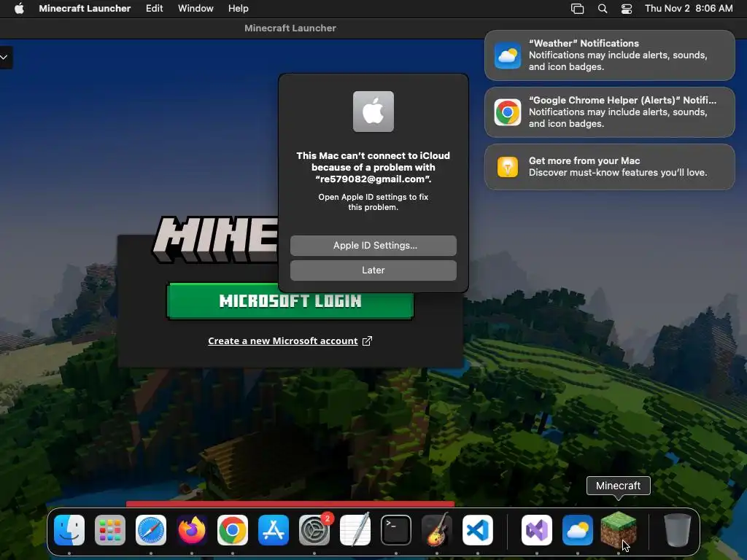Open the Get more from your Mac notification
Viewport: 747px width, 560px height.
610,167
